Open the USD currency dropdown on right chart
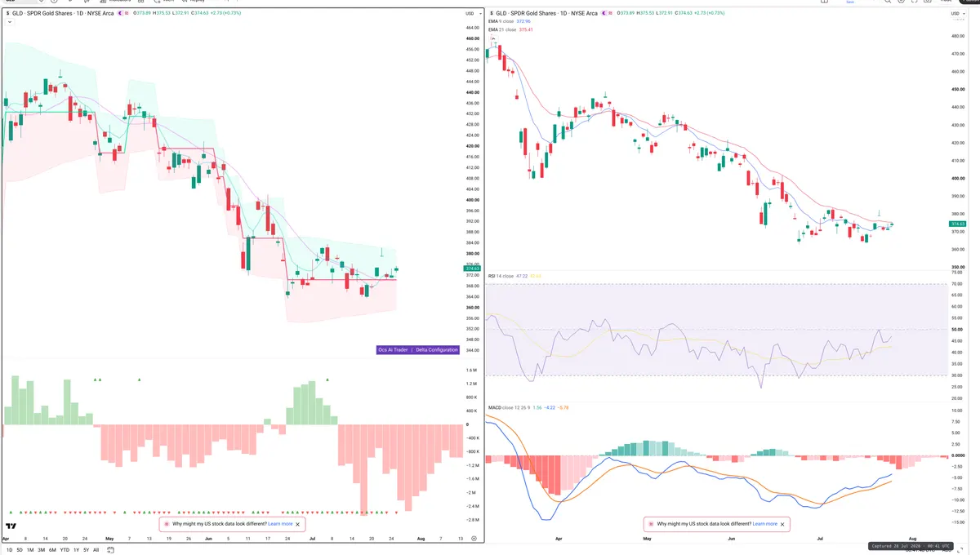Viewport: 980px width, 555px height. [957, 14]
